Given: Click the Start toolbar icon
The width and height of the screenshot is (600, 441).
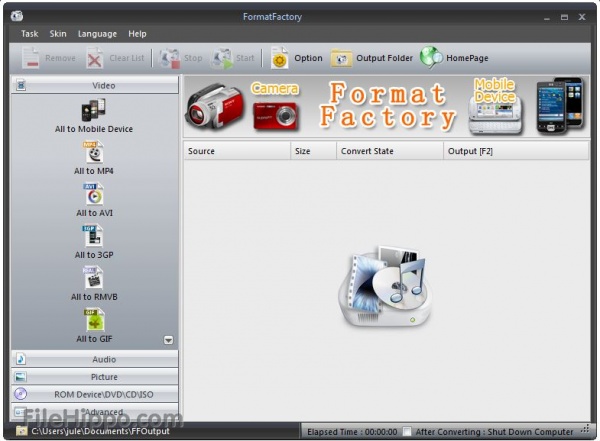Looking at the screenshot, I should click(x=222, y=58).
